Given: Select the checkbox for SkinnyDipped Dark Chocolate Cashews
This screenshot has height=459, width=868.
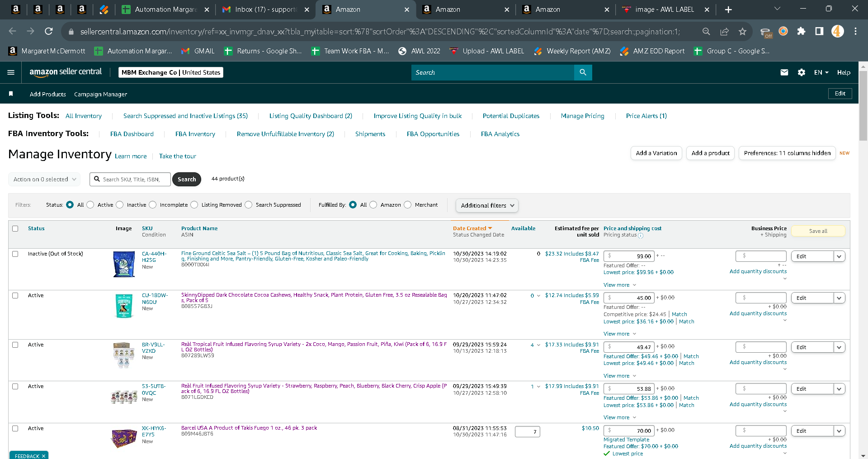Looking at the screenshot, I should pyautogui.click(x=15, y=296).
